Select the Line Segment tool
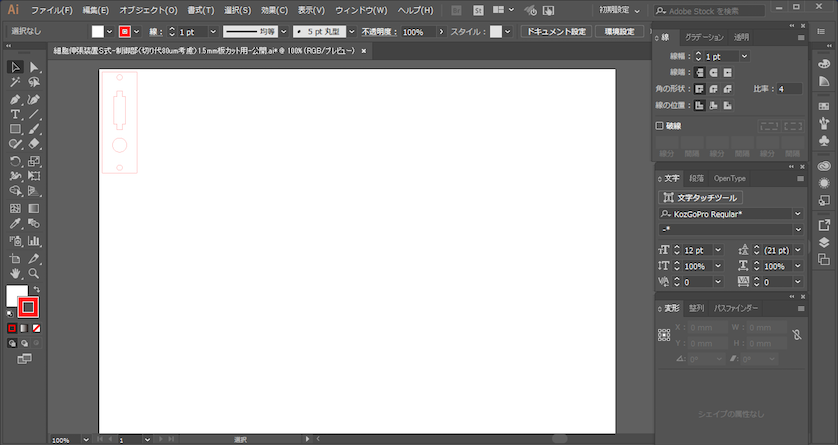This screenshot has width=838, height=445. [34, 114]
